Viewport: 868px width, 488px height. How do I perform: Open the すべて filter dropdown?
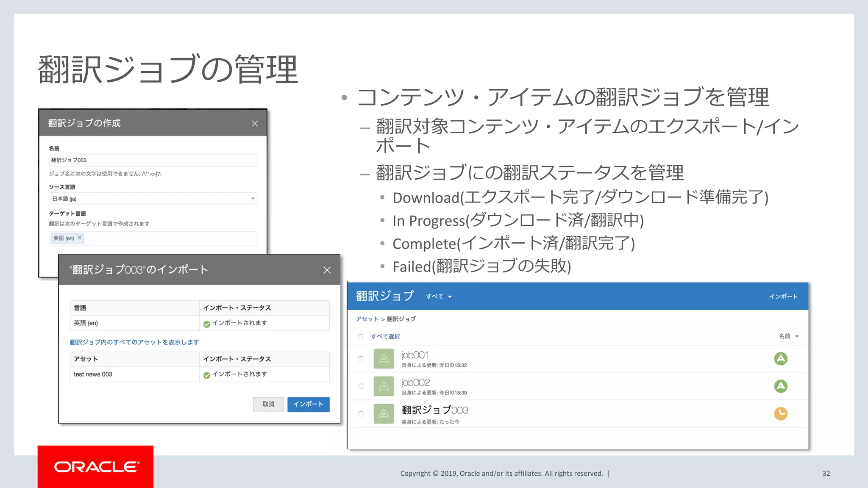point(439,297)
